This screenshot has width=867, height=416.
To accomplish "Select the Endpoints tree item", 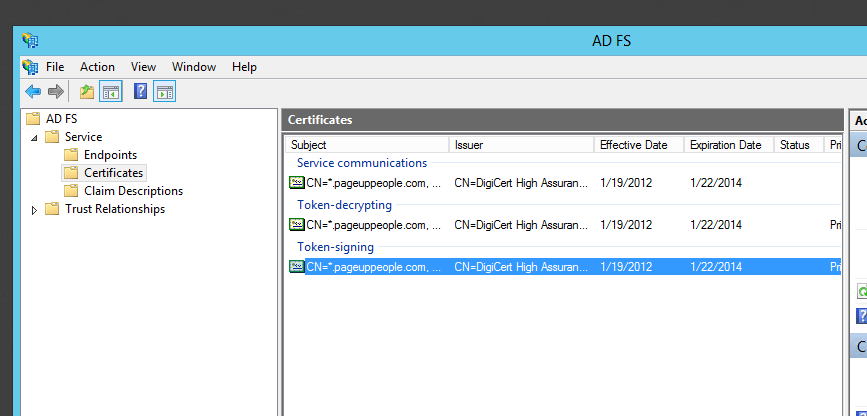I will tap(111, 155).
